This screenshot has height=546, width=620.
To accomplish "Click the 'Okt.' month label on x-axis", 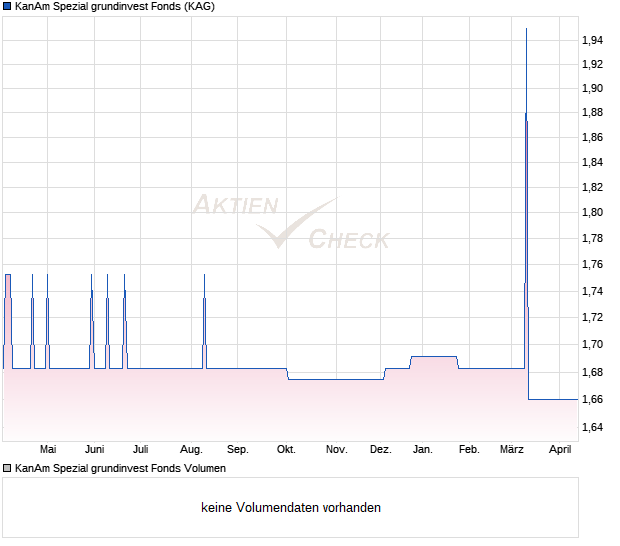I will tap(287, 449).
